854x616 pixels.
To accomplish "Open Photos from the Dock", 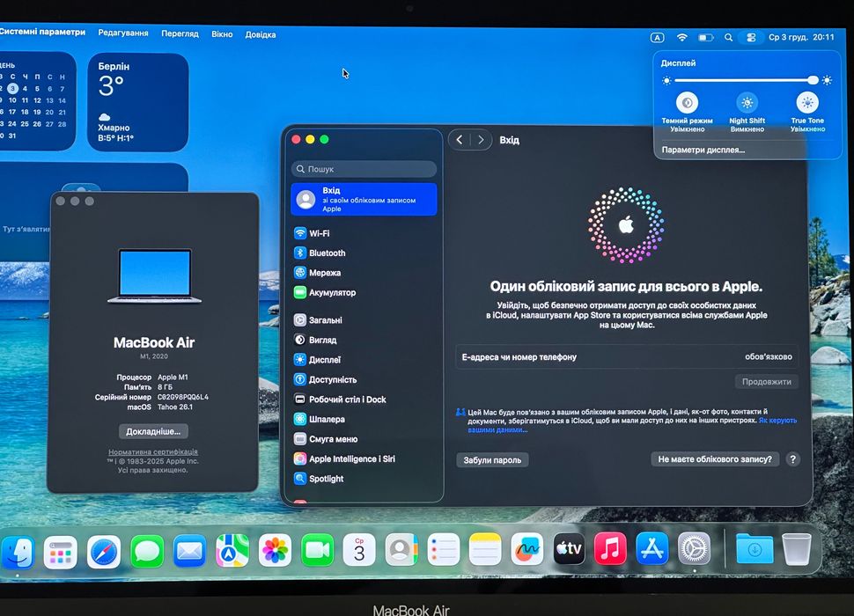I will [275, 550].
